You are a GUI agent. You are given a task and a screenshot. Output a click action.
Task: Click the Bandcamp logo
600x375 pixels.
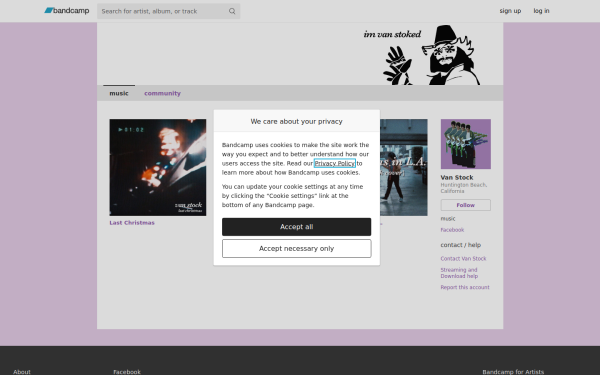pyautogui.click(x=67, y=11)
